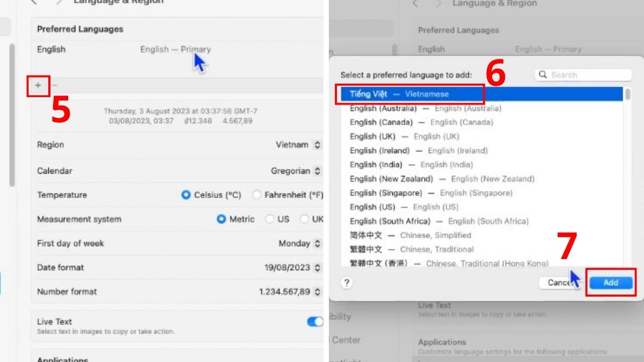Screen dimensions: 644x362
Task: Select English (UK) in language list
Action: tap(482, 136)
